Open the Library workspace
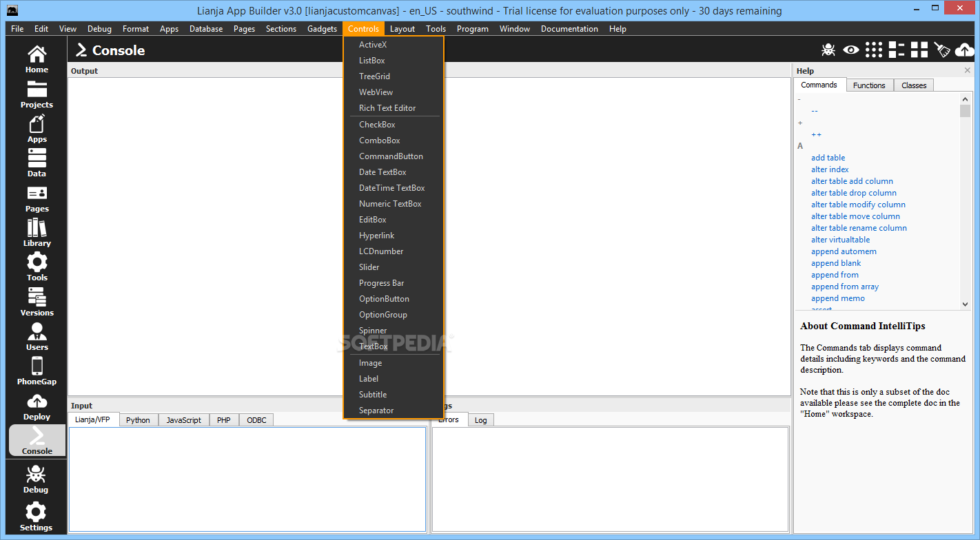 [x=37, y=233]
